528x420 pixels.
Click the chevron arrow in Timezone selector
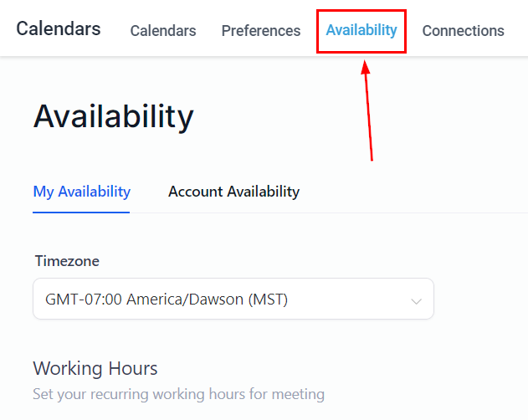[416, 300]
